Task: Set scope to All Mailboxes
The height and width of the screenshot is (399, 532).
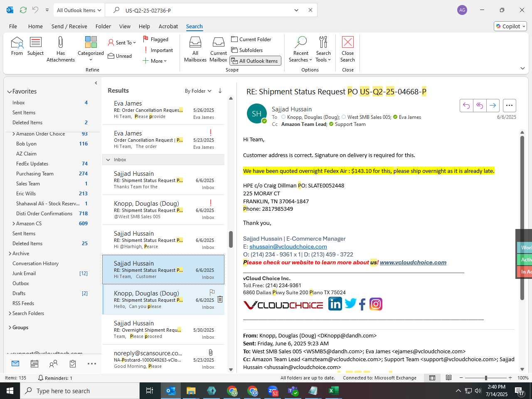Action: pos(195,49)
